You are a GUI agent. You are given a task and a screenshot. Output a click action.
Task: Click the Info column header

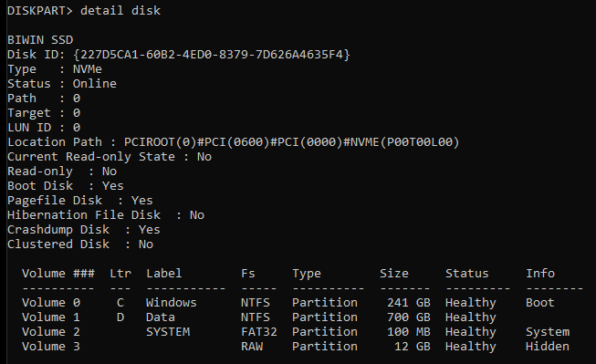(540, 274)
